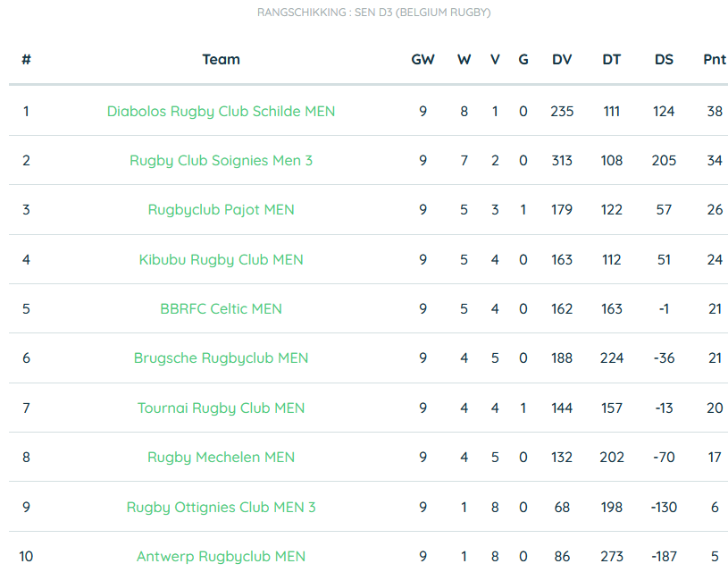Select Rugbyclub Pajot MEN team link

coord(221,210)
